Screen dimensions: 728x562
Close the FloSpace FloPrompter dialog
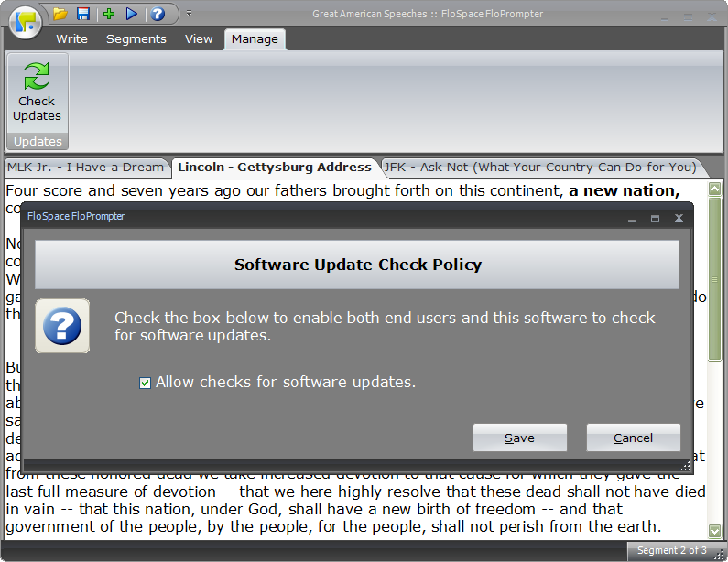tap(679, 219)
